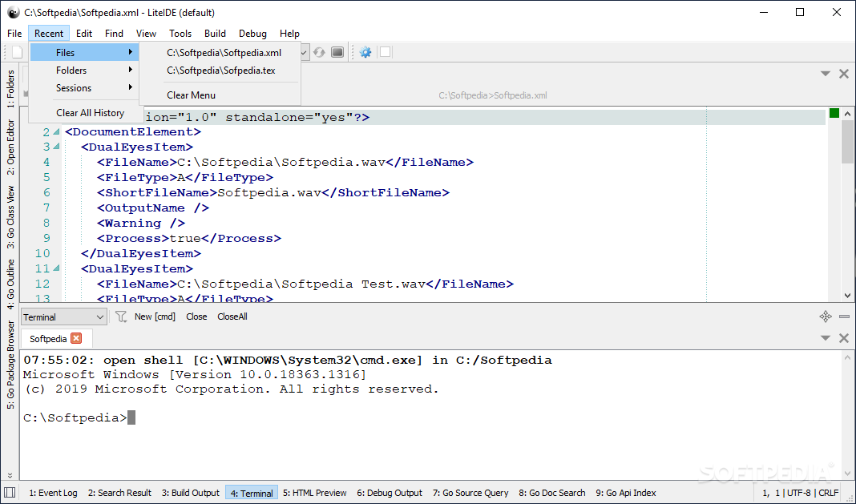This screenshot has height=504, width=856.
Task: Open recent file C:\Softpedia\Sofpedia.tex
Action: pos(221,71)
